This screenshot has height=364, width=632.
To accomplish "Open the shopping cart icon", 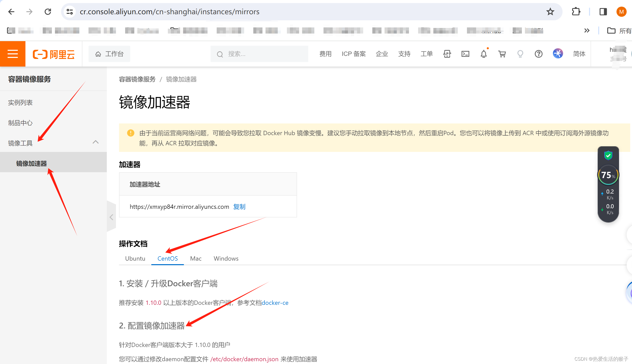I will (502, 54).
